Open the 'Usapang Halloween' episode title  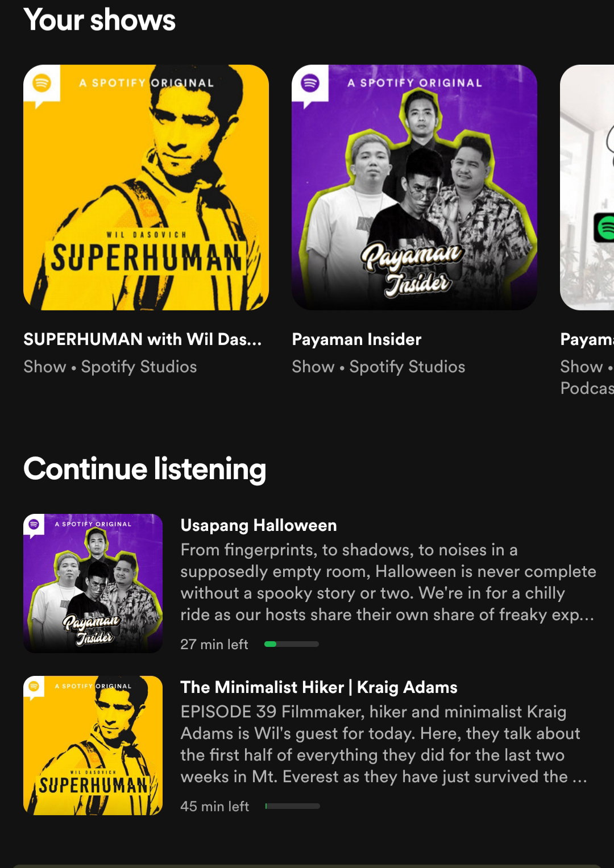pos(259,525)
